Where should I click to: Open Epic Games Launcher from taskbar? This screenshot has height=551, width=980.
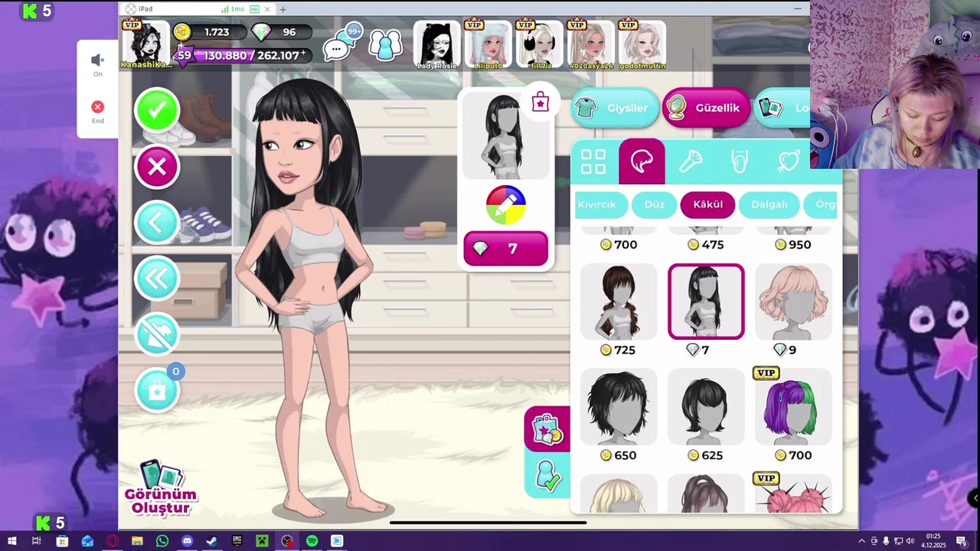point(237,541)
